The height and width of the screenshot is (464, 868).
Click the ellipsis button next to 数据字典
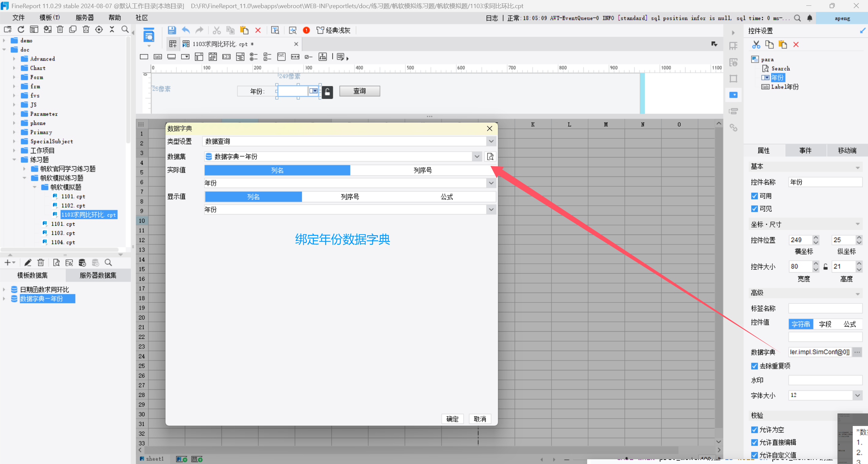tap(857, 352)
